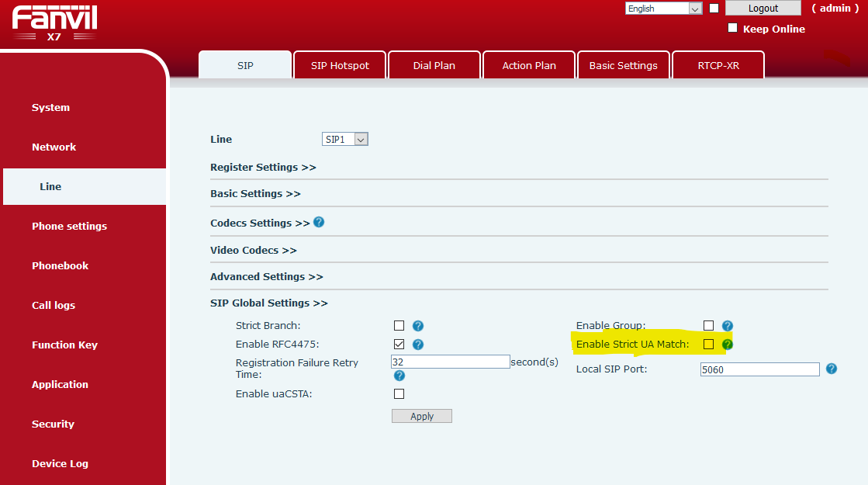Image resolution: width=868 pixels, height=485 pixels.
Task: Click help icon next to Enable Group
Action: [x=728, y=326]
